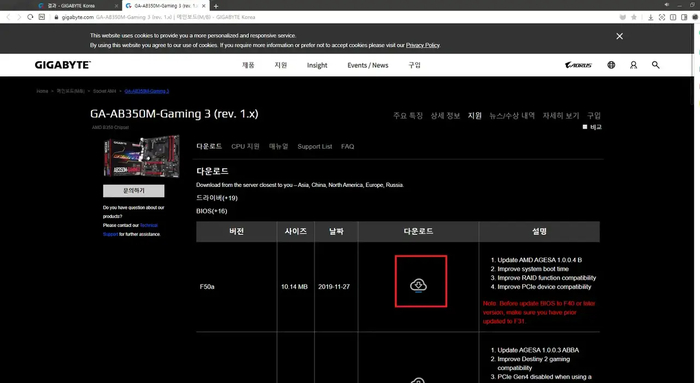Screen dimensions: 700x383
Task: Select the 뉴스/수상 내역 tab
Action: coord(512,116)
